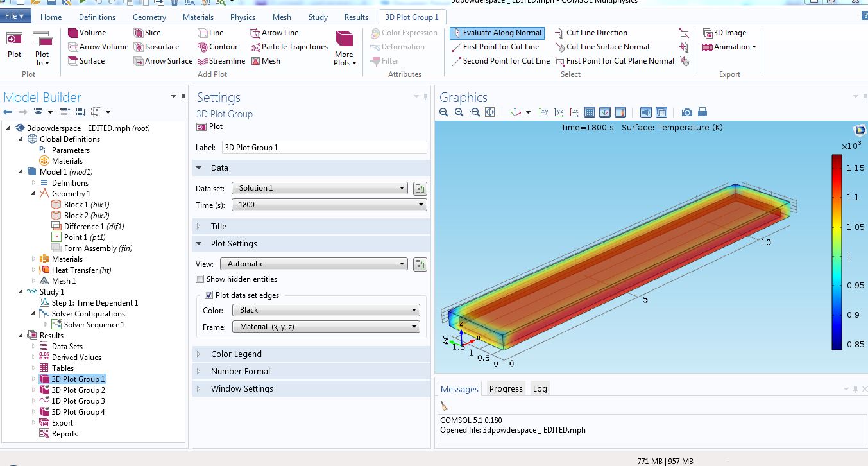Click the Zoom Extents icon in Graphics toolbar
The height and width of the screenshot is (466, 868).
tap(490, 112)
